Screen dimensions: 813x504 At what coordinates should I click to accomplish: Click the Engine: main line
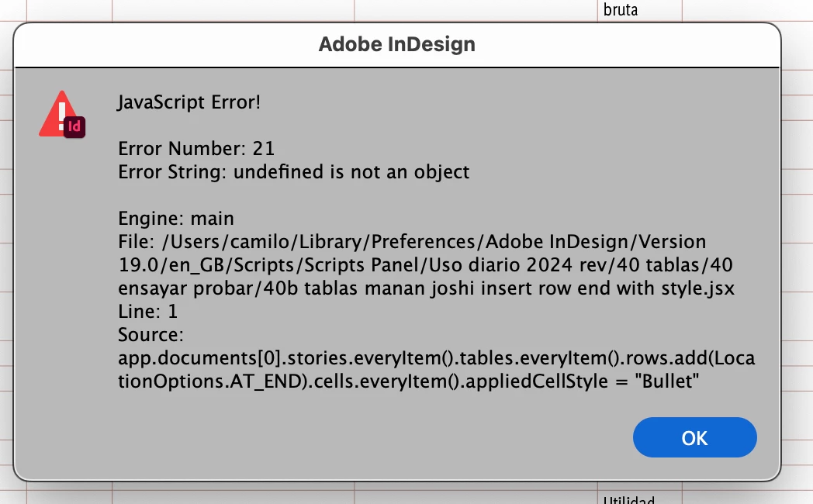(x=176, y=218)
